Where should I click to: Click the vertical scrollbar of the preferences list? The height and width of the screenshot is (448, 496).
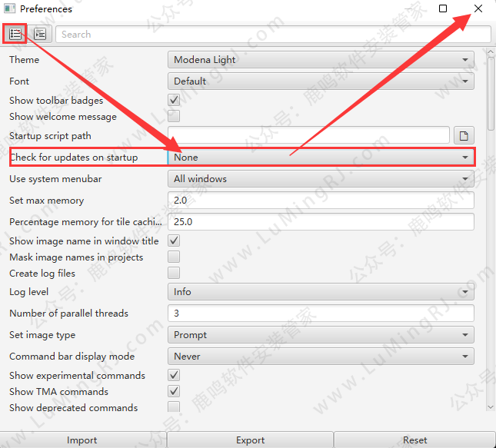491,92
